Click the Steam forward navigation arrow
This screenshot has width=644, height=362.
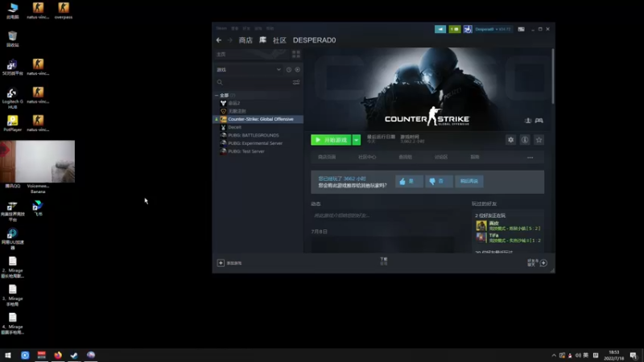230,40
